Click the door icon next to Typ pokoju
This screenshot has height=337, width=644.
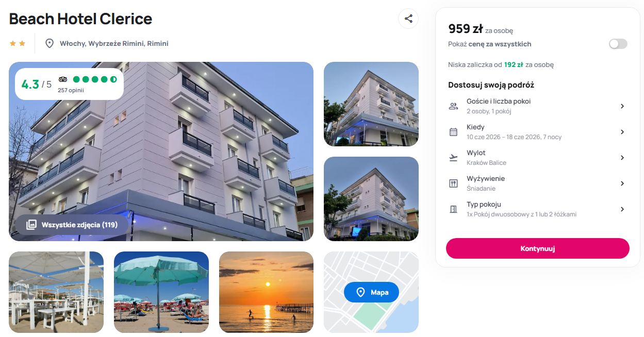pos(453,209)
